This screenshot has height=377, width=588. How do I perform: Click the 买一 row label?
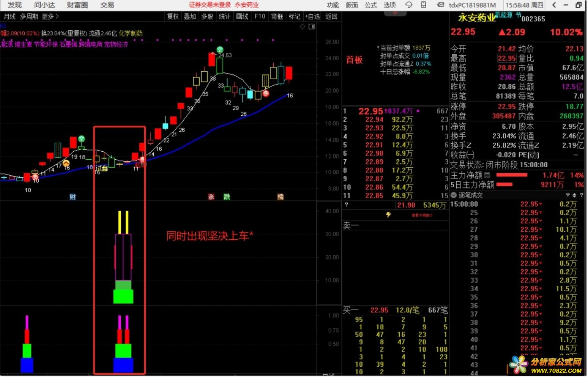[x=350, y=310]
